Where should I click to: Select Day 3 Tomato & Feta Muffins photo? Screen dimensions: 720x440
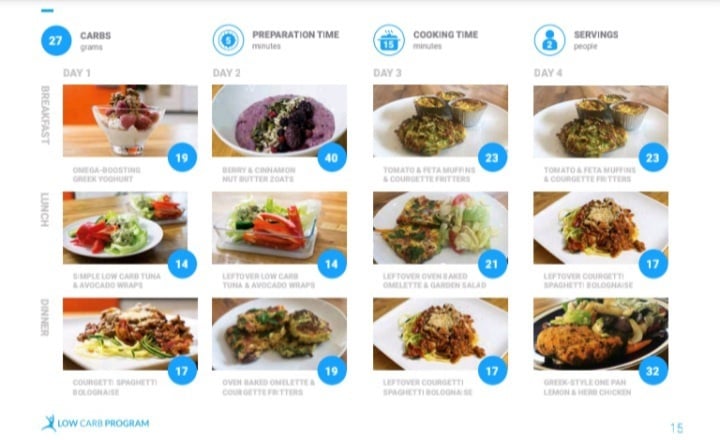440,121
